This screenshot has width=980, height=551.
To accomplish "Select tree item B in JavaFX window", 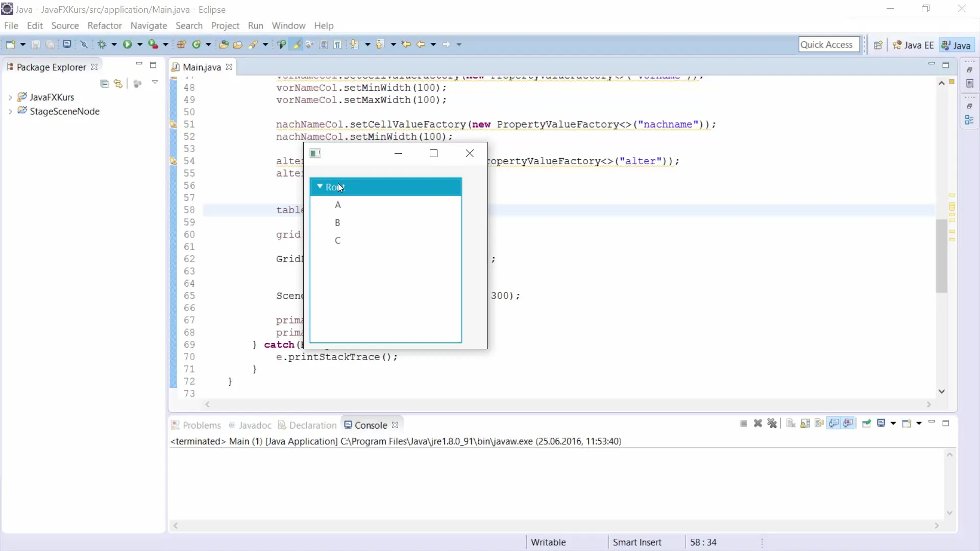I will [x=386, y=223].
